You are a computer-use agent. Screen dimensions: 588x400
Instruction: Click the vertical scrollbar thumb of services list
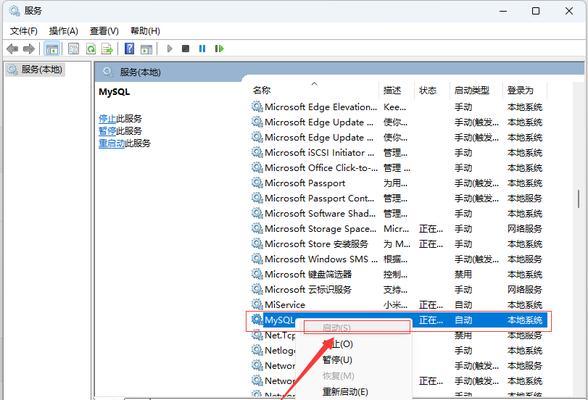(579, 199)
